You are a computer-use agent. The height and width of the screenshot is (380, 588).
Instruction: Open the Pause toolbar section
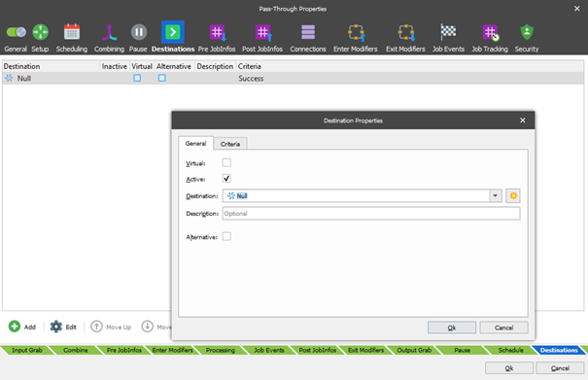138,38
